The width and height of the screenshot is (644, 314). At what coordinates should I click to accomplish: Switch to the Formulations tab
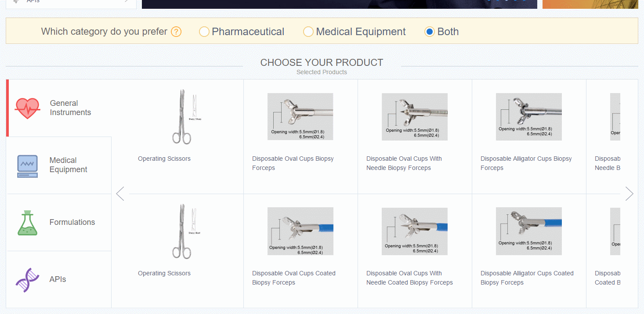tap(72, 222)
